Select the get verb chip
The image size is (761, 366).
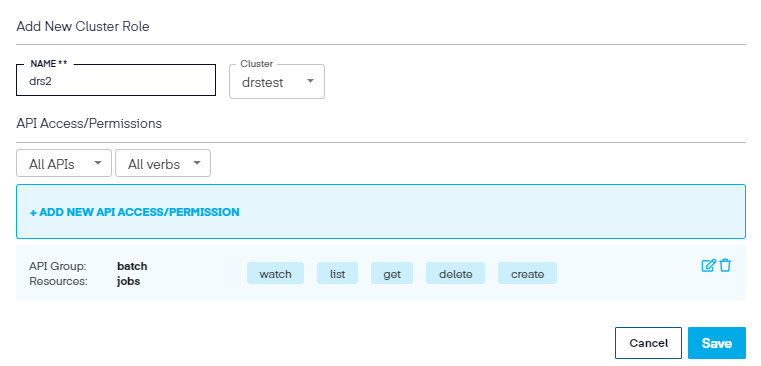coord(392,273)
